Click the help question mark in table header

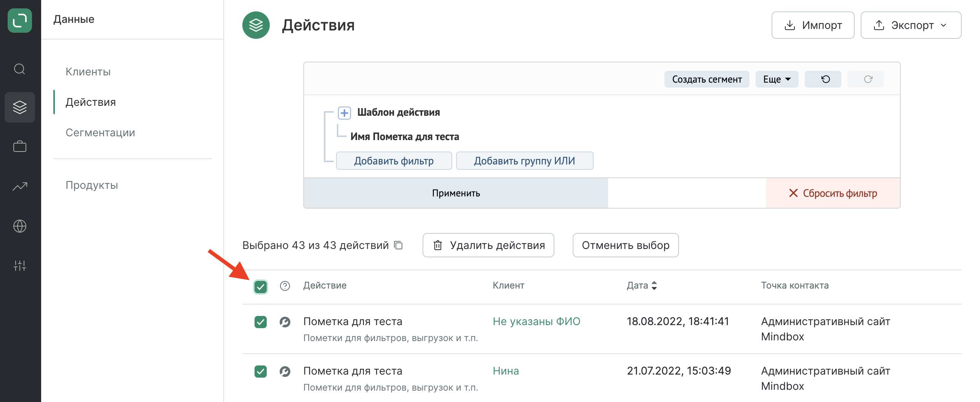(285, 286)
